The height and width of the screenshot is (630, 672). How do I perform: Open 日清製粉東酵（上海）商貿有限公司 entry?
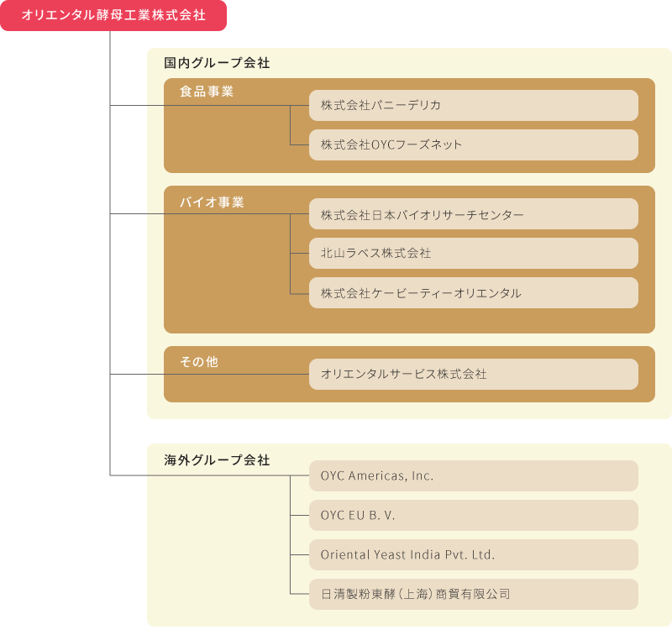pos(473,594)
